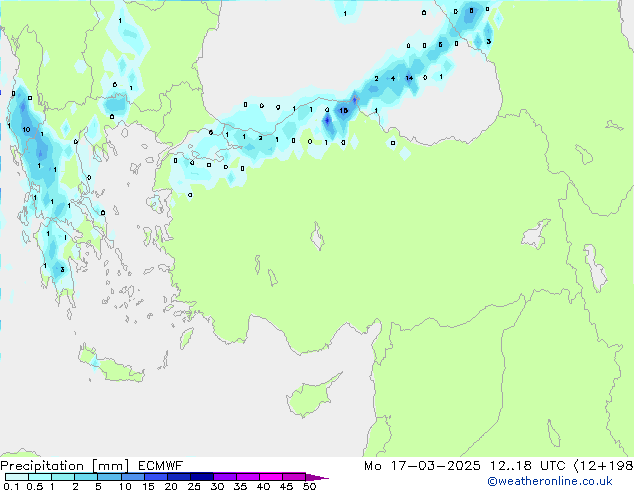This screenshot has width=634, height=490.
Task: Click the '[mm]' unit label
Action: (111, 466)
